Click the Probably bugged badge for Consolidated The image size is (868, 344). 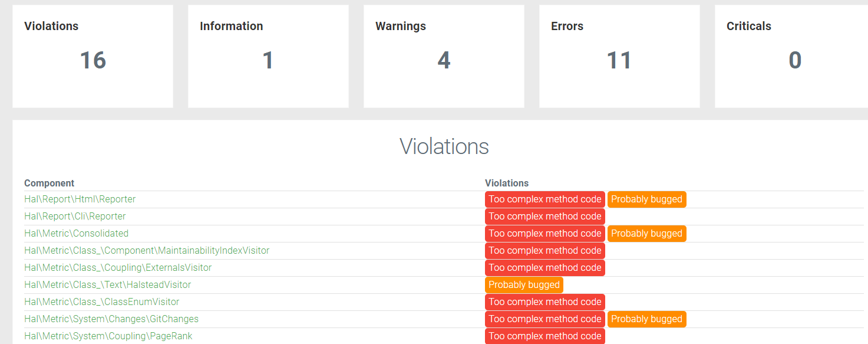coord(646,234)
